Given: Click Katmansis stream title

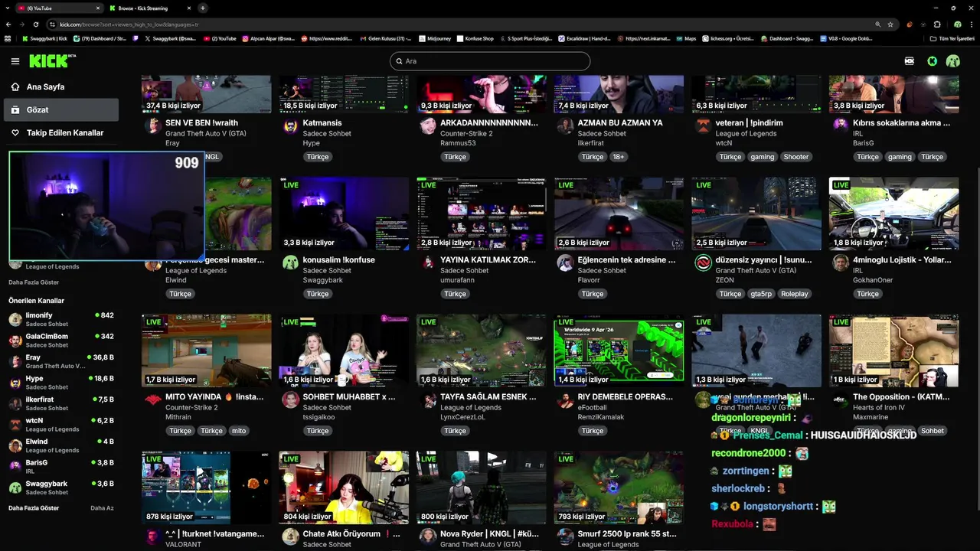Looking at the screenshot, I should coord(322,123).
